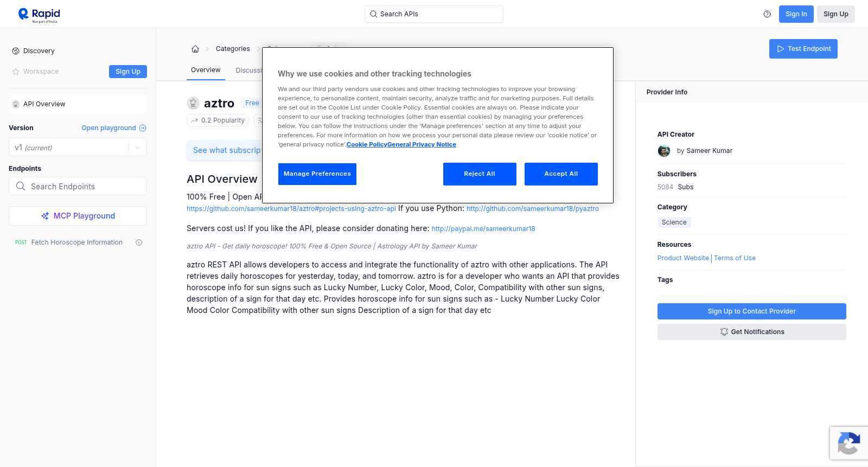Screen dimensions: 868x467
Task: Go to the home breadcrumb icon
Action: [x=195, y=49]
